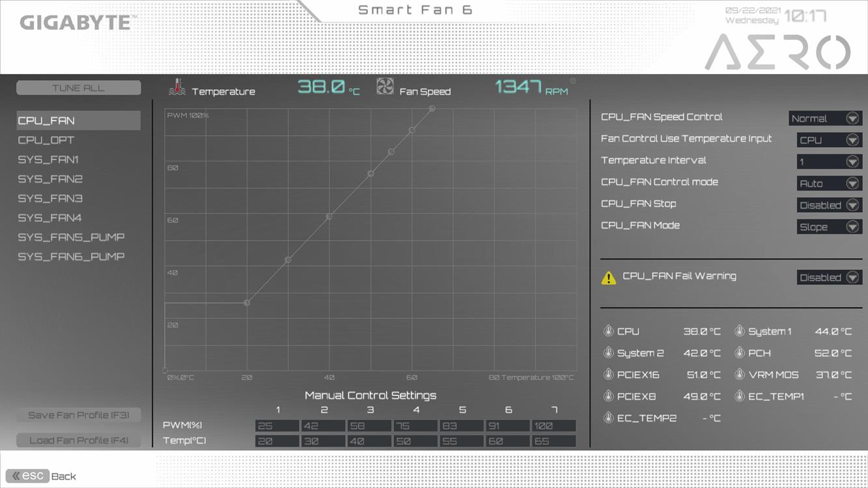Image resolution: width=868 pixels, height=488 pixels.
Task: Click the thermometer icon beside Temperature
Action: (x=176, y=88)
